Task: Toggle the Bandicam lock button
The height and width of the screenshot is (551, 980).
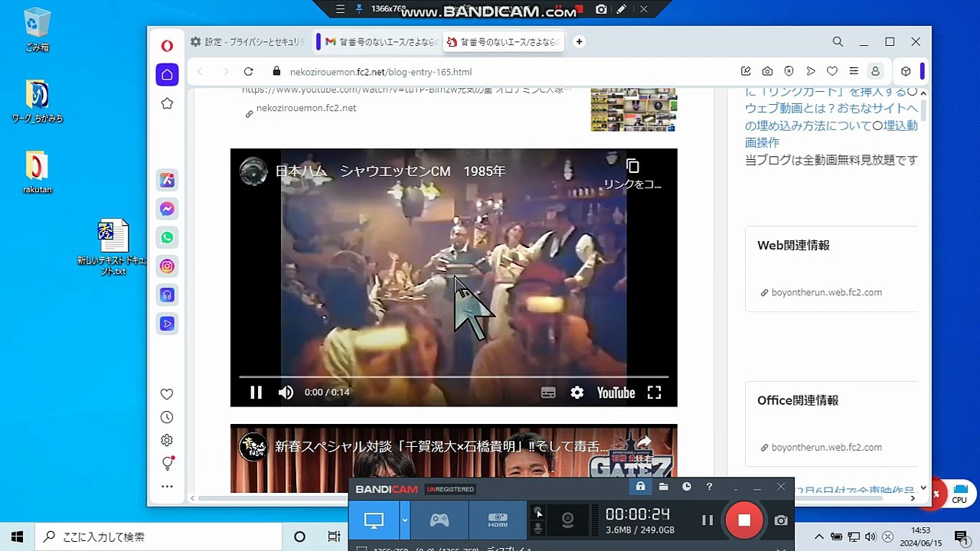Action: click(x=640, y=487)
